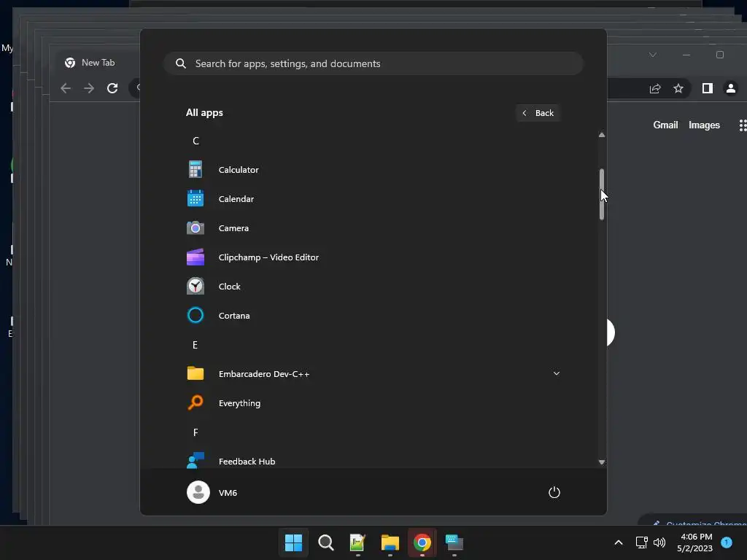Open the power options button
The image size is (747, 560).
coord(554,492)
